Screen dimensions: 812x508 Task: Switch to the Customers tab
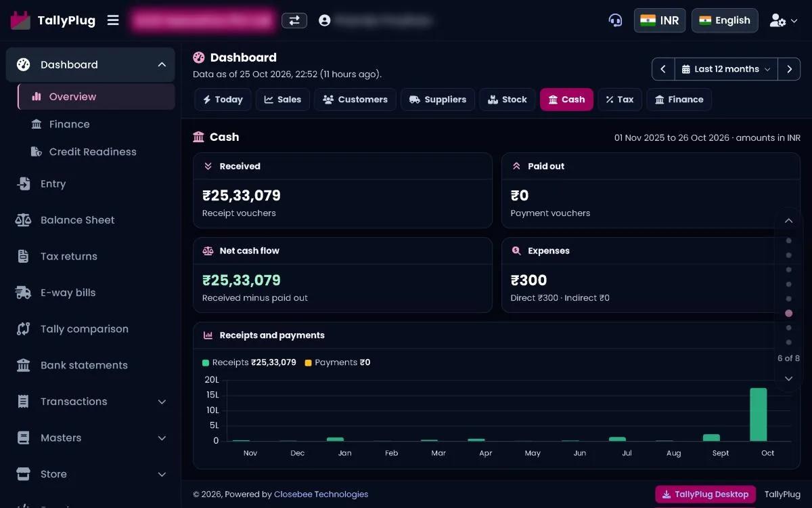(355, 100)
